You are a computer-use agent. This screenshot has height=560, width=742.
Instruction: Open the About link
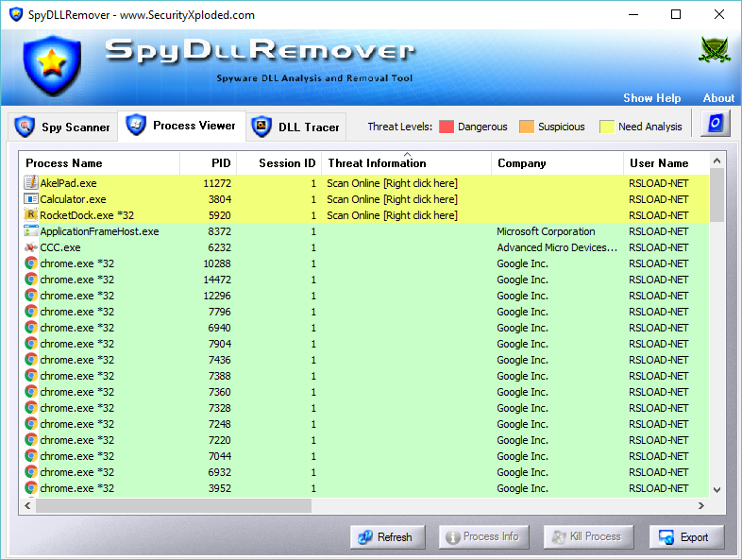pos(718,98)
